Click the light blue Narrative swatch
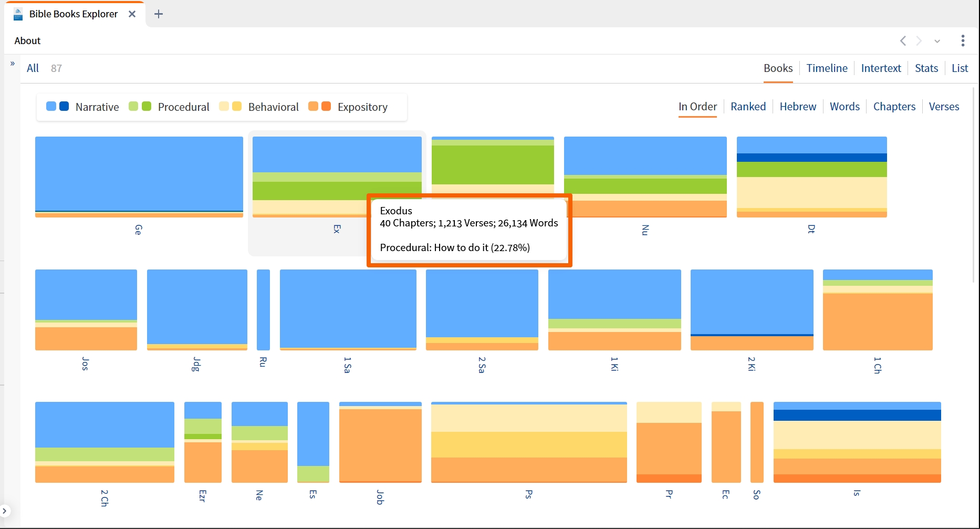The image size is (980, 529). click(51, 106)
